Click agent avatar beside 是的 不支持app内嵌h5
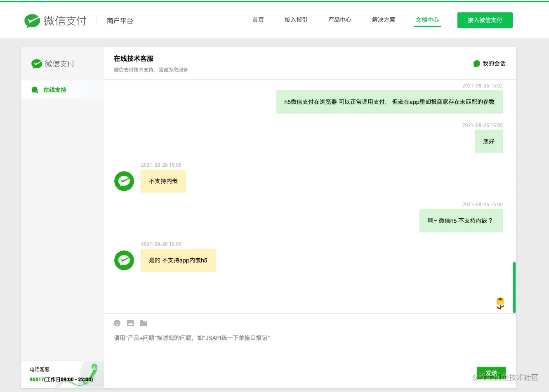This screenshot has width=549, height=392. pyautogui.click(x=124, y=260)
